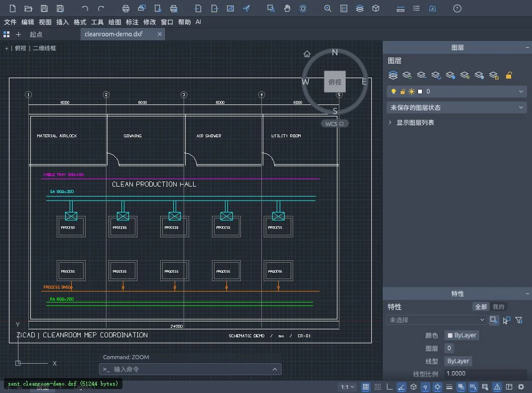
Task: Click the home icon near the view compass
Action: tap(307, 54)
